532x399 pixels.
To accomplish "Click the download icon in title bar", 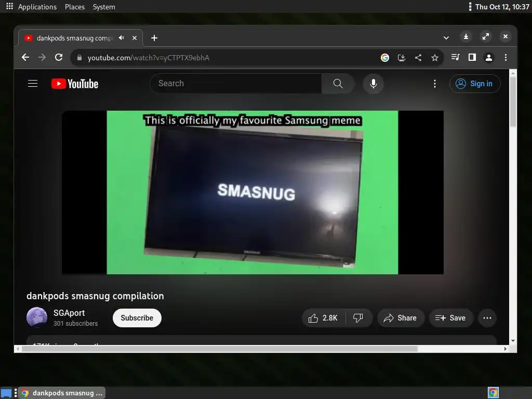I will coord(466,37).
